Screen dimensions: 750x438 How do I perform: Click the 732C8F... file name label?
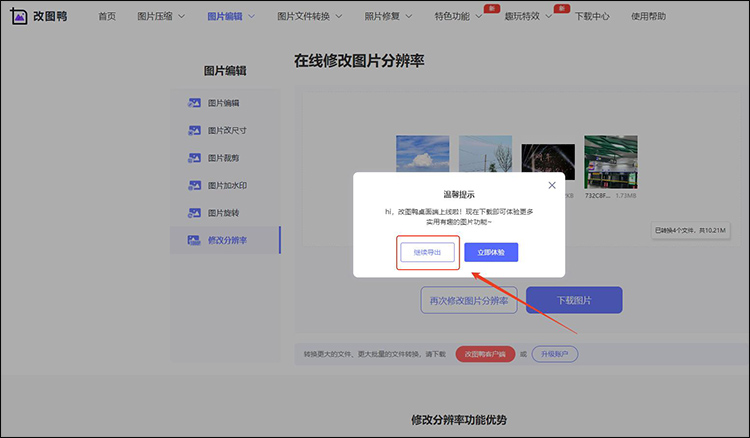(x=597, y=196)
